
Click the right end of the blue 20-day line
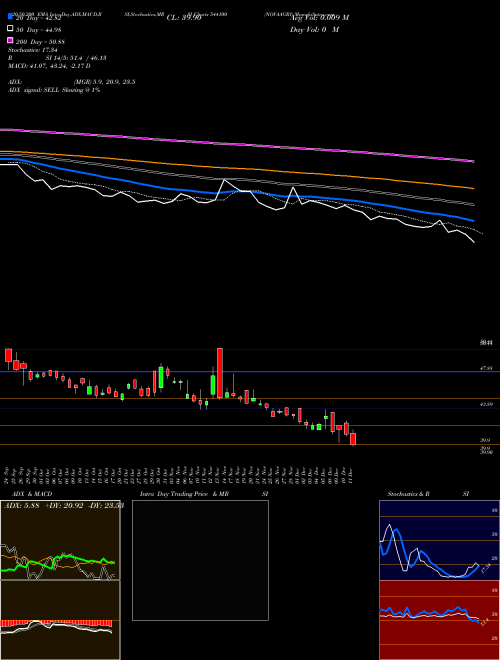(473, 220)
